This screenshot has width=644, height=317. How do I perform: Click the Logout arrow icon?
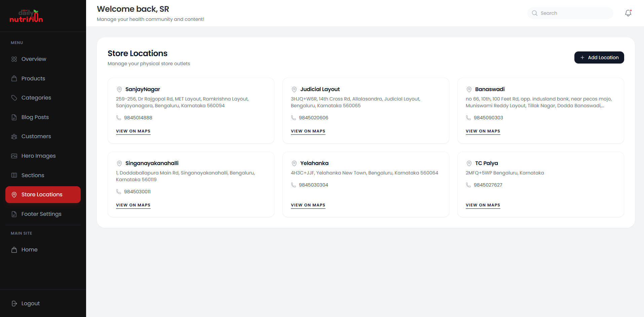pyautogui.click(x=14, y=304)
